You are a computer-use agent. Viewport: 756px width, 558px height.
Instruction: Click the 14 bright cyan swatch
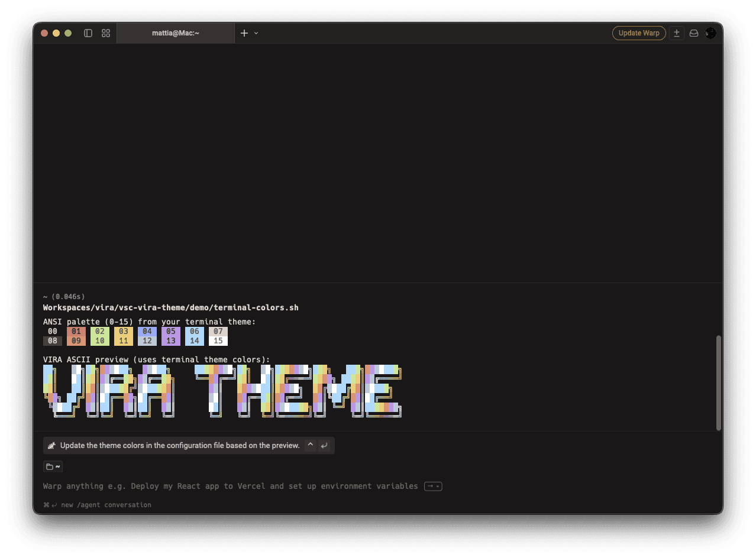tap(195, 341)
